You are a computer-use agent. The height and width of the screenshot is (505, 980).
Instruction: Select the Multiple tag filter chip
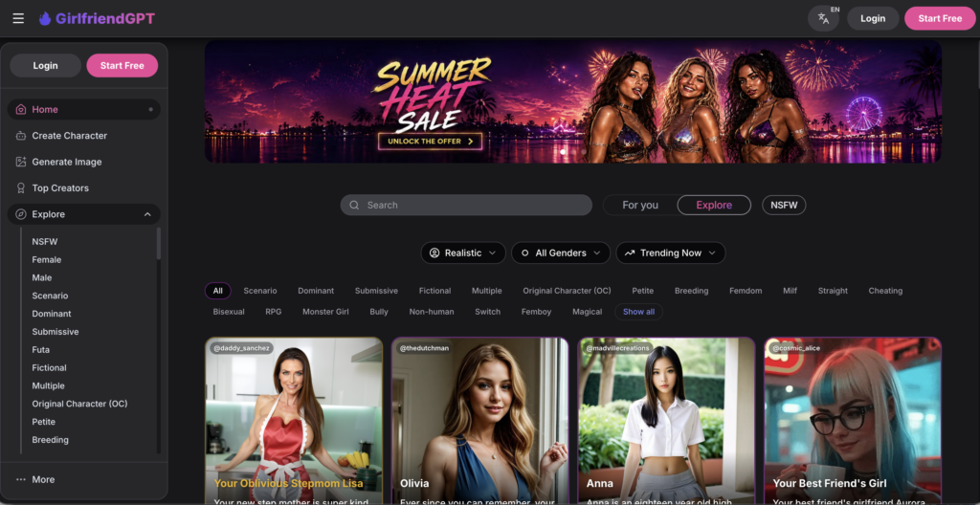click(x=487, y=291)
